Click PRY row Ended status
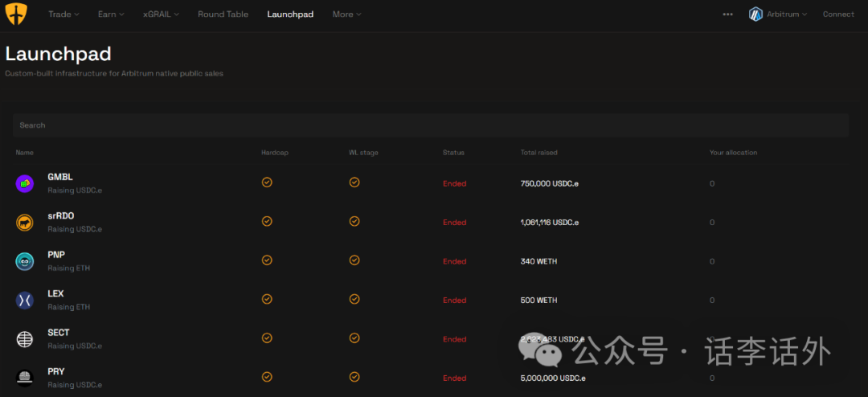 tap(454, 379)
